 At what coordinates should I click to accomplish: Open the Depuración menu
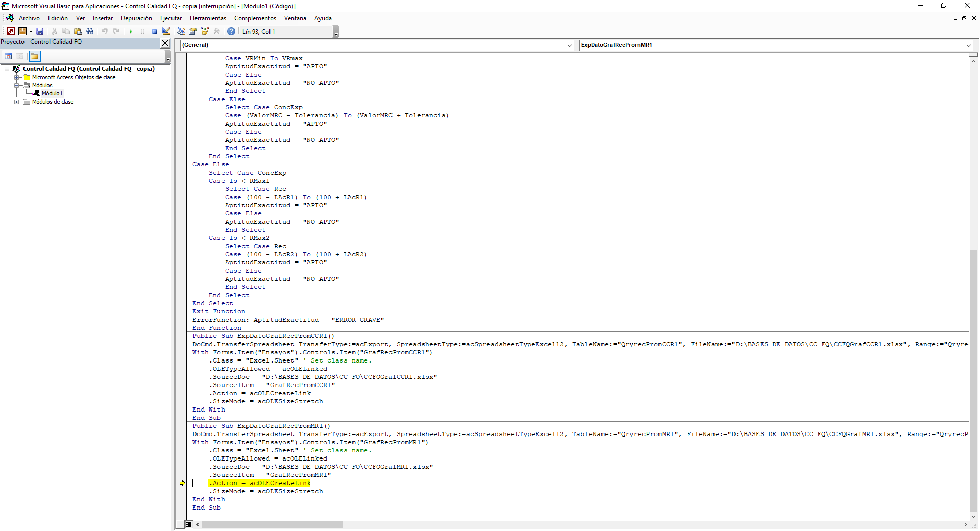pos(136,18)
